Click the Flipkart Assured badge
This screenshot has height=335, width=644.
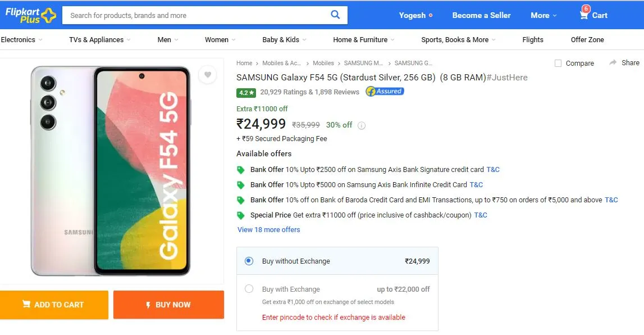pyautogui.click(x=385, y=91)
